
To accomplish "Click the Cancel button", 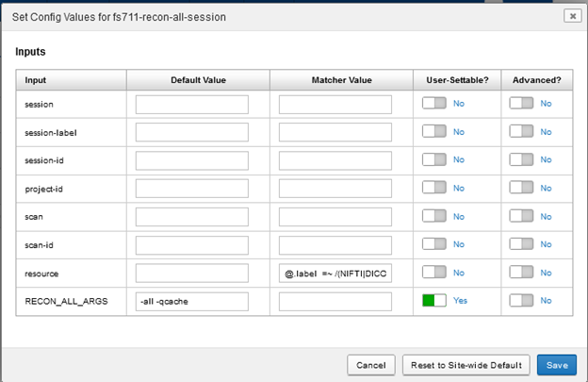I will pos(371,364).
